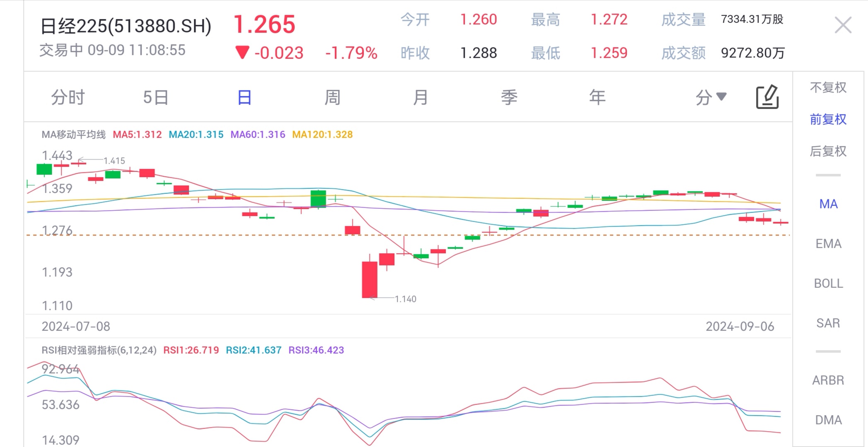Show the ARBR sub-indicator
The width and height of the screenshot is (868, 447).
click(x=828, y=380)
